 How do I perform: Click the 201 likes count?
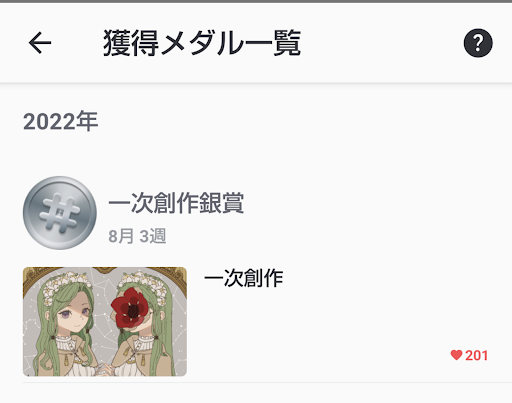tap(477, 356)
